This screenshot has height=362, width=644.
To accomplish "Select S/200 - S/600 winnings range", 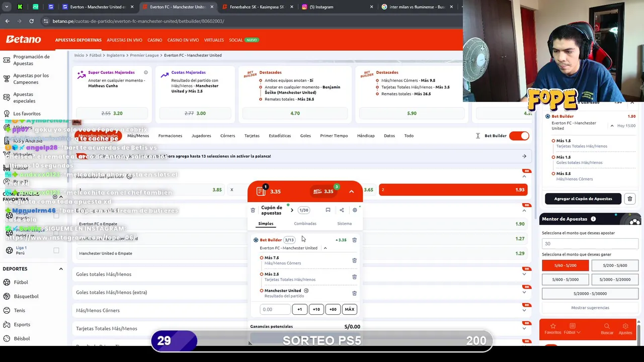I will pos(615,265).
